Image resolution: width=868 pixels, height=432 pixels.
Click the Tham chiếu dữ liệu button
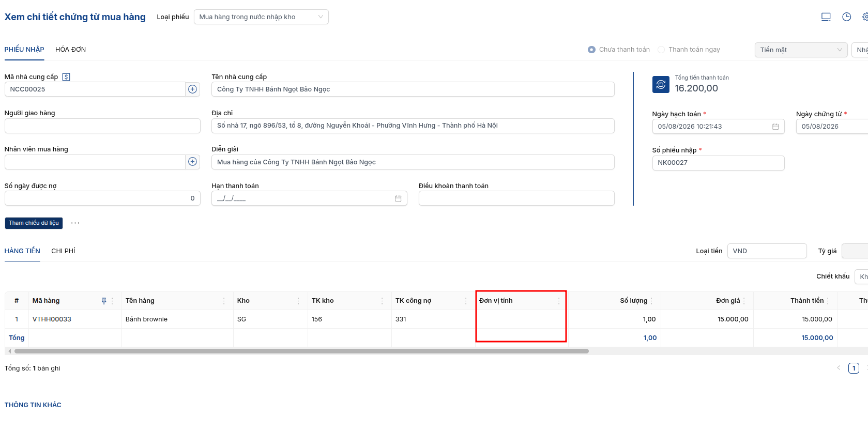click(34, 223)
